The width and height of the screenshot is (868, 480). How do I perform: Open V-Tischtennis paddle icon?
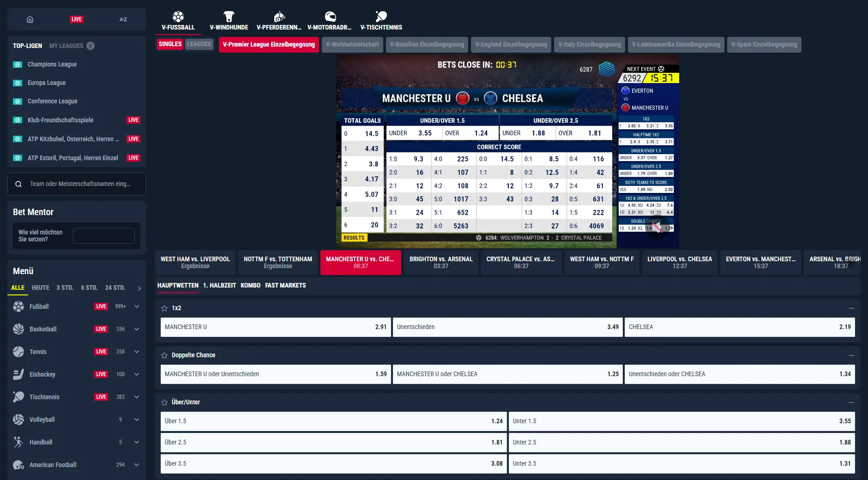point(381,17)
